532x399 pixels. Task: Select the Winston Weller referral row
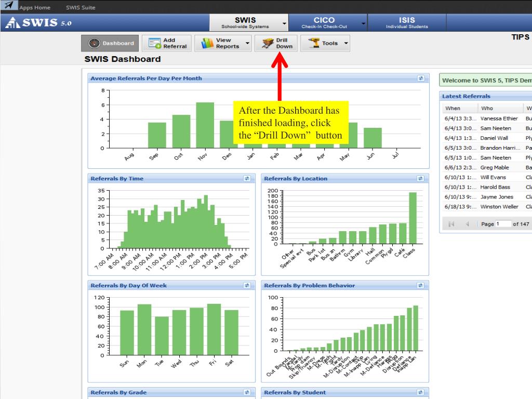tap(487, 207)
